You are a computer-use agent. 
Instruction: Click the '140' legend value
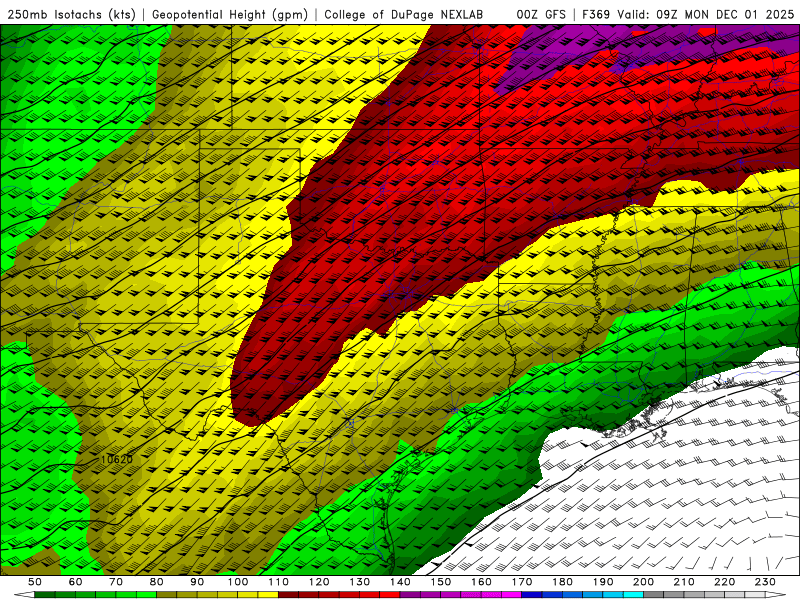[400, 582]
